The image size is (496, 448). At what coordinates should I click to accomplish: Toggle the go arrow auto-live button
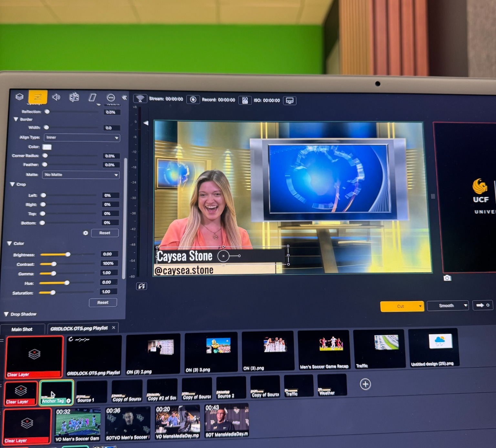coord(482,305)
